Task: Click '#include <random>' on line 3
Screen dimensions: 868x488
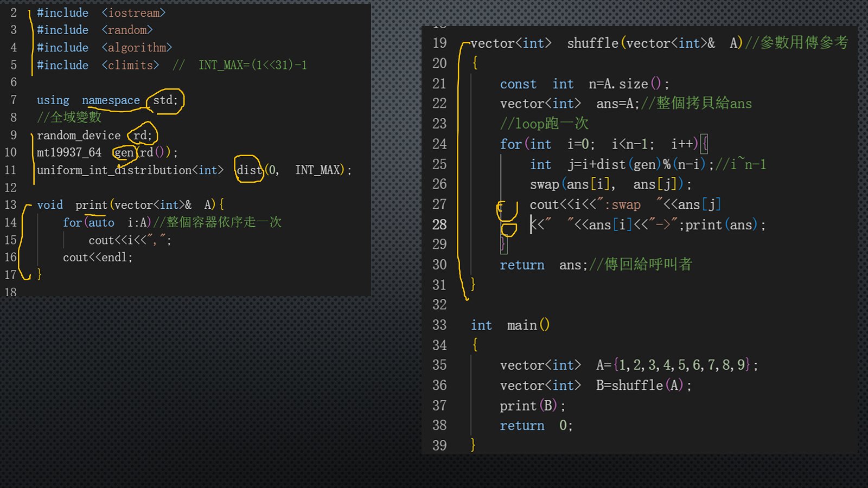Action: (94, 30)
